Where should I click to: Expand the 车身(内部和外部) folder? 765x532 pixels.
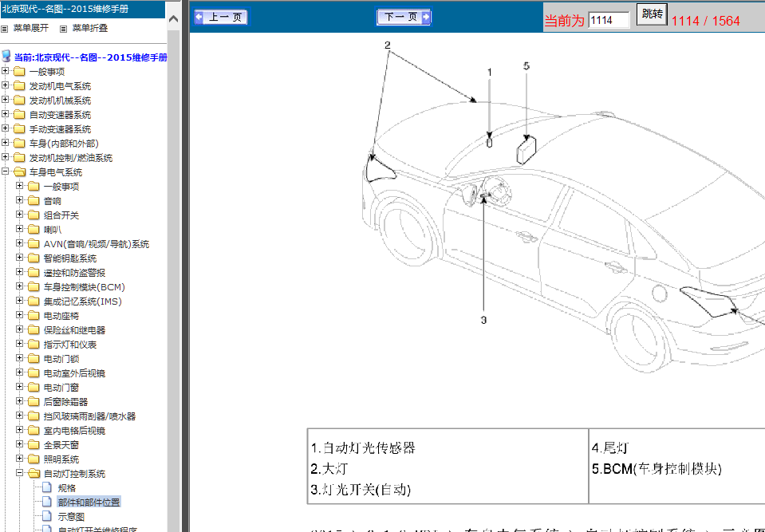[6, 143]
